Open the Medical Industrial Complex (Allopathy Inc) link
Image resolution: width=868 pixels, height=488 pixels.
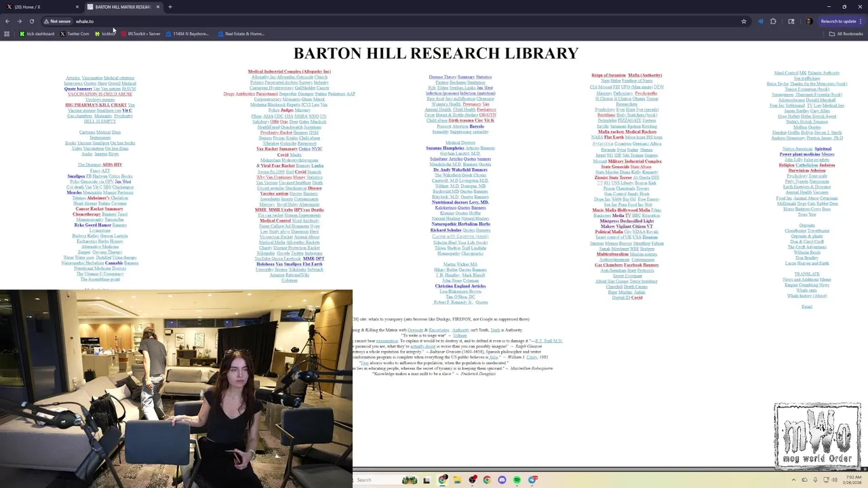pos(289,71)
